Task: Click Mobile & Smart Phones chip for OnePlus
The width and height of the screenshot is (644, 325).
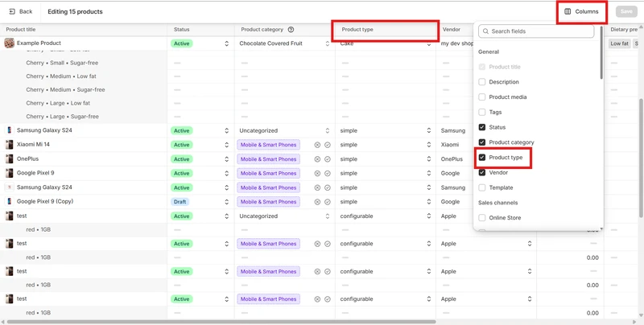Action: point(268,159)
